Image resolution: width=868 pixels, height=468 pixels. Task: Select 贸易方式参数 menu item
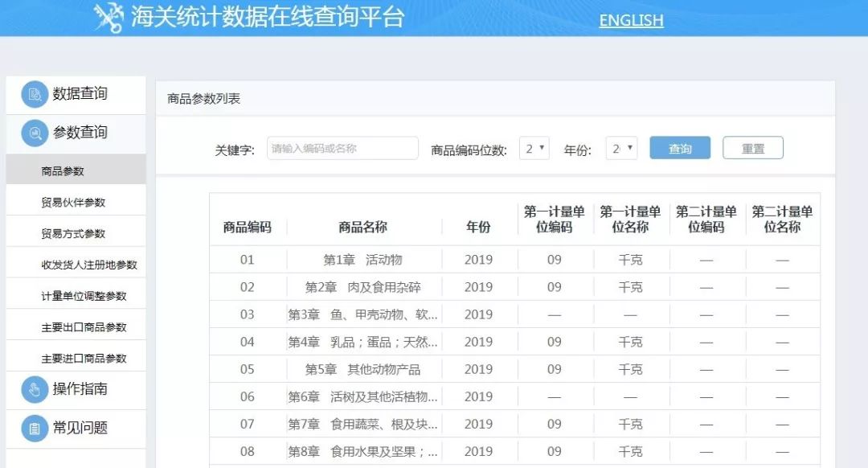coord(72,232)
